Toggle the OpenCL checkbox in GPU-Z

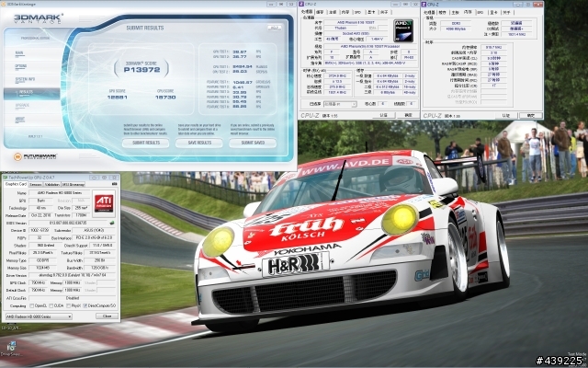[x=32, y=306]
